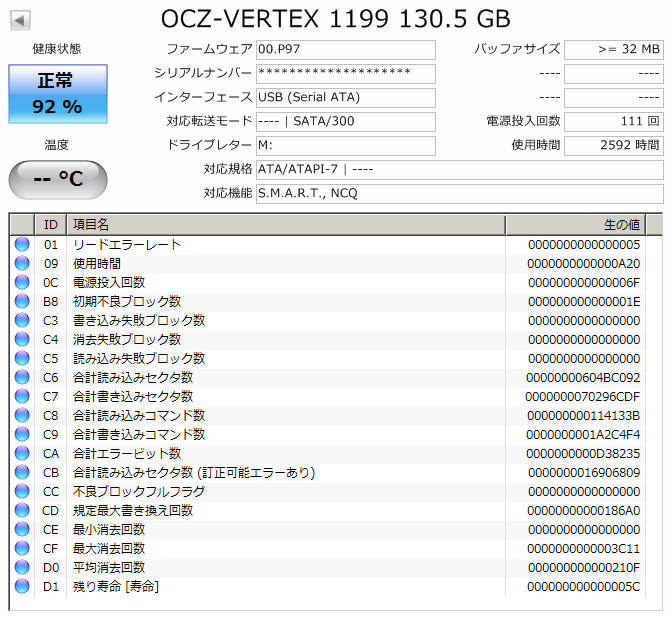
Task: Click the status circle for D0 平均消去回数
Action: point(22,567)
